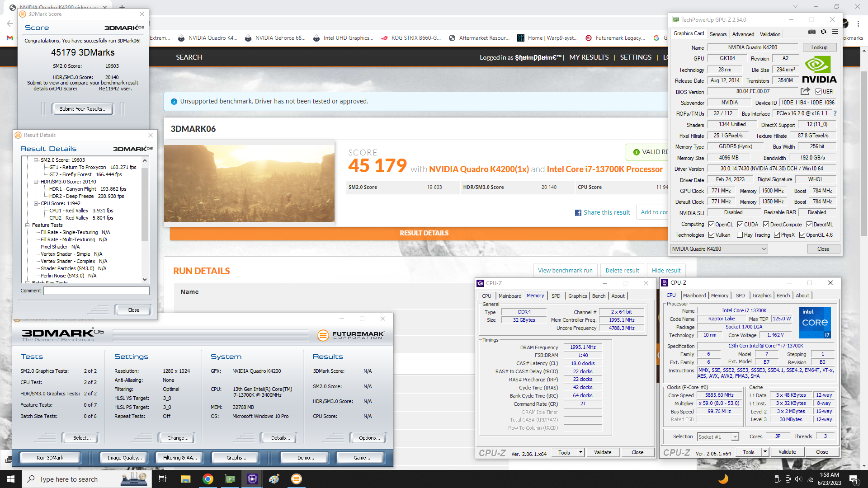
Task: Click Run 3DMark button
Action: click(x=50, y=458)
